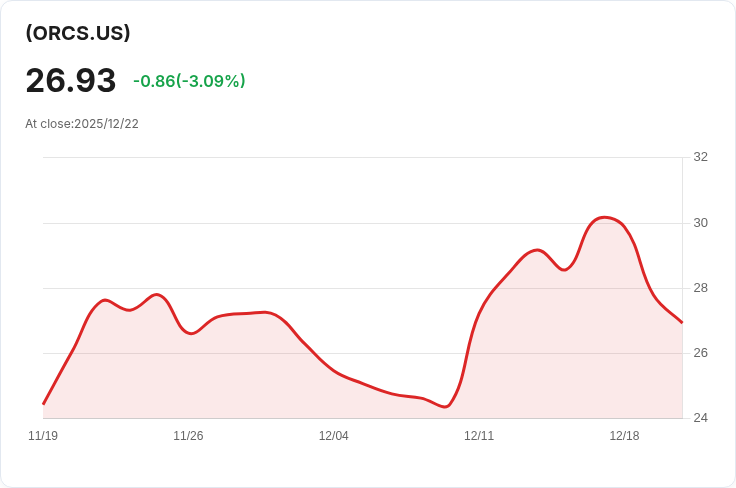736x488 pixels.
Task: Click the lowest dip before the 12/11 rally
Action: 444,407
